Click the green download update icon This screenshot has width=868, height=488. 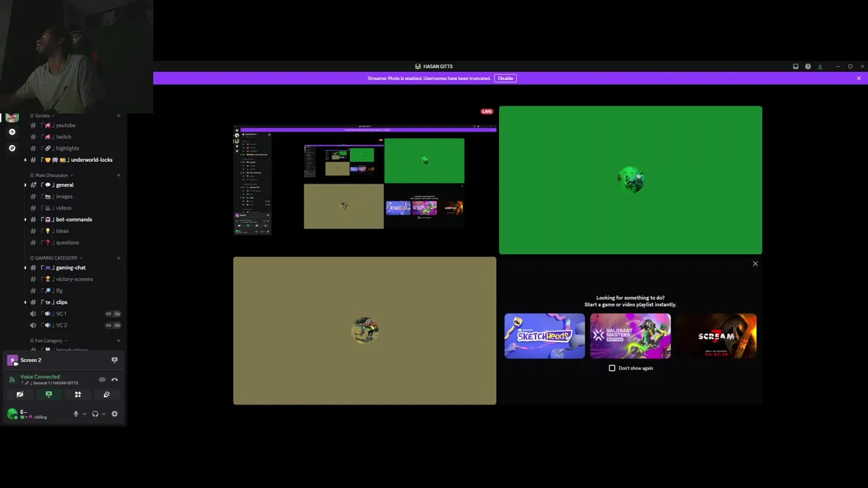(x=820, y=66)
